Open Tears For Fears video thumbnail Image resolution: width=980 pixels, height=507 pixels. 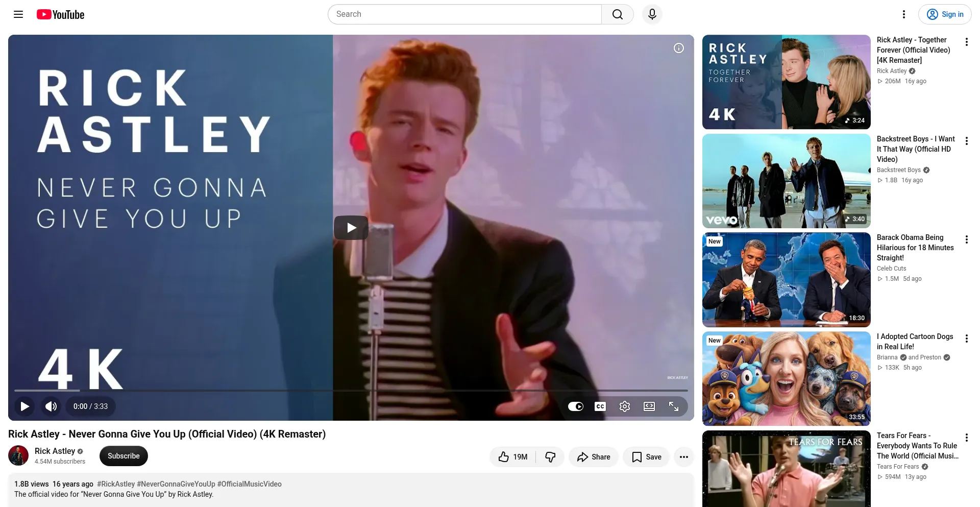click(787, 469)
